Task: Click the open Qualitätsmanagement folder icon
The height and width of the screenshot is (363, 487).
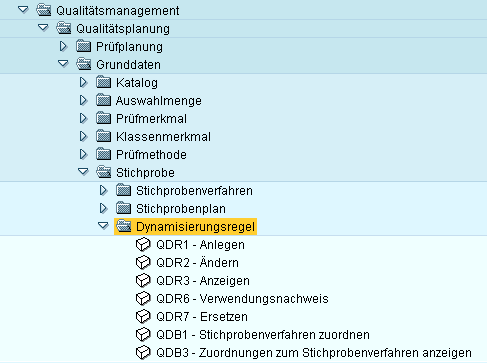Action: tap(44, 10)
